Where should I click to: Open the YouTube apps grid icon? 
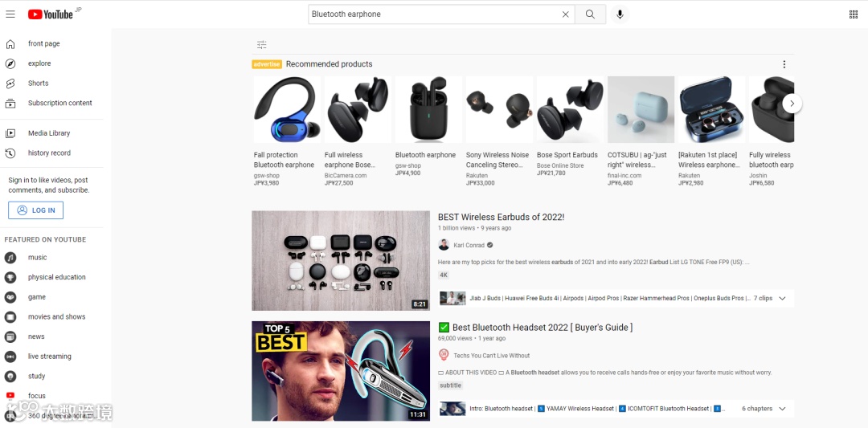(x=853, y=14)
